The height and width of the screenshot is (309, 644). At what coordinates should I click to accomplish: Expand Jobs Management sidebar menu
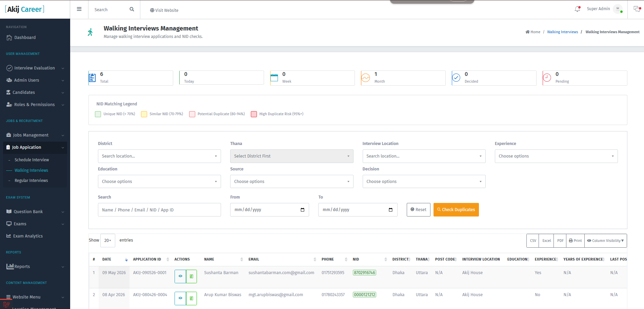[x=35, y=135]
